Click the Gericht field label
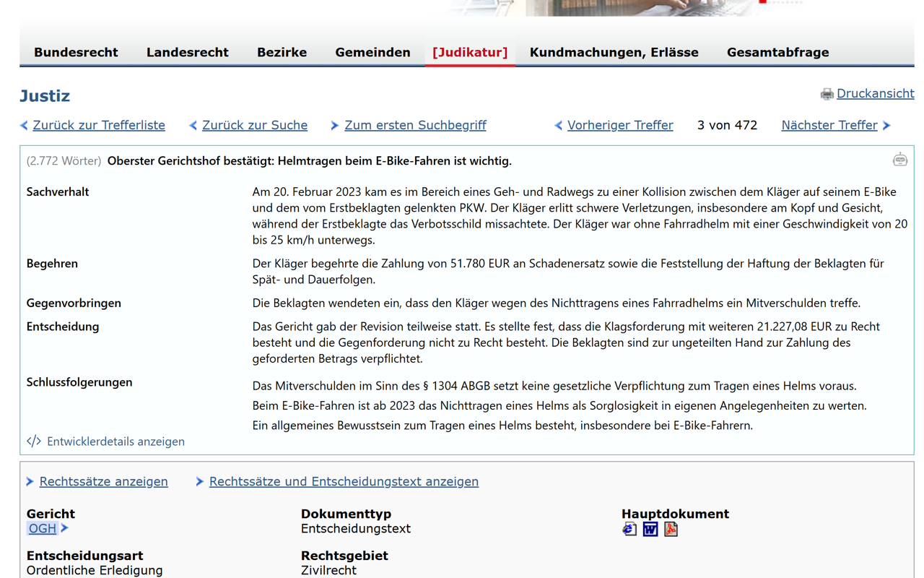The image size is (924, 578). click(x=51, y=514)
